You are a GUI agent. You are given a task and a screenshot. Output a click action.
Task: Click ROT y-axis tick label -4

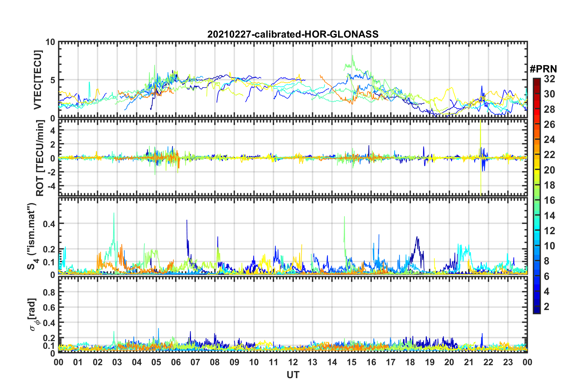tap(51, 186)
